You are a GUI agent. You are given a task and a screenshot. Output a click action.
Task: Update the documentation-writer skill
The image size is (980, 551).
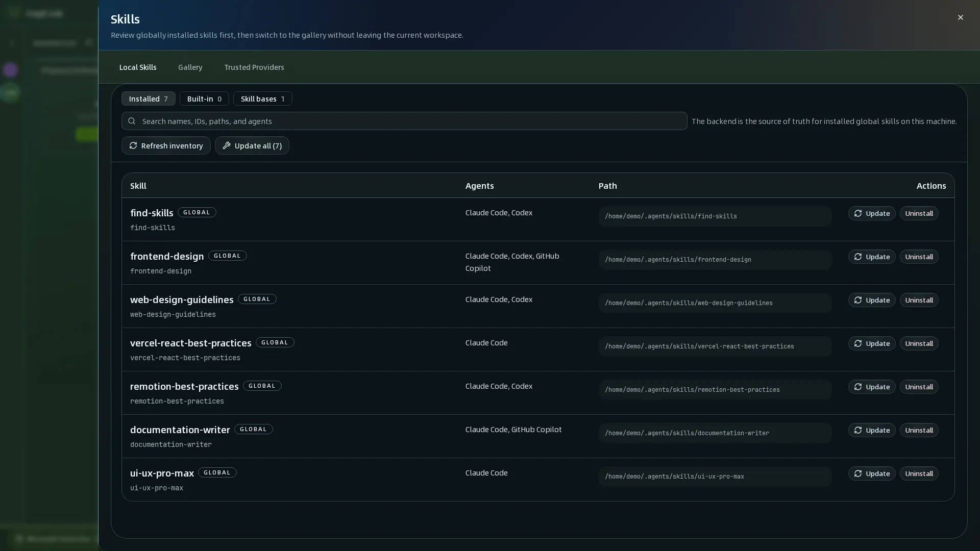point(872,430)
